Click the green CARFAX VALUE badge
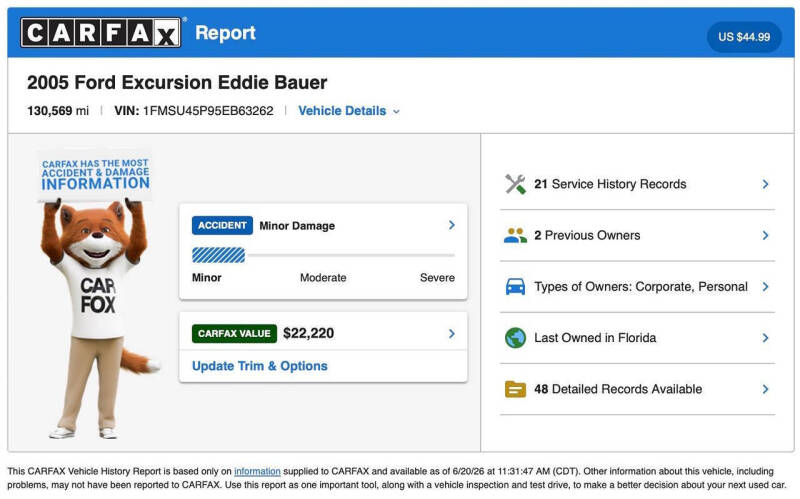Viewport: 800px width, 499px height. click(234, 334)
